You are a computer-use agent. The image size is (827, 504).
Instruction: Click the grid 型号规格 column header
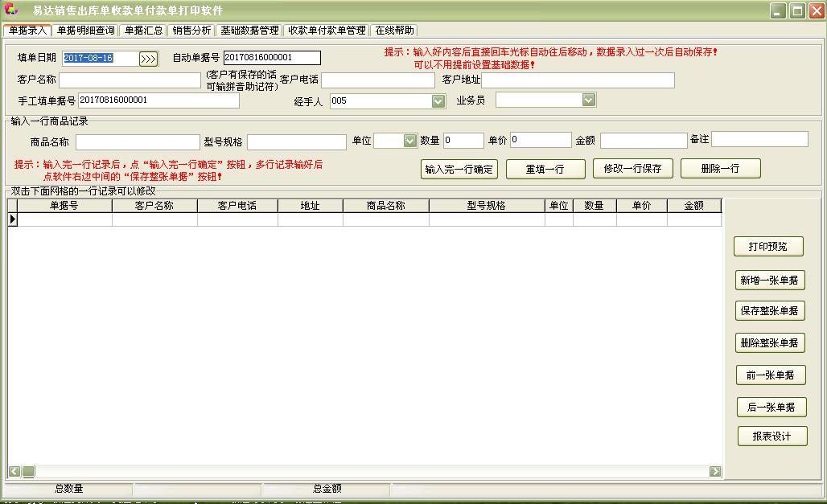(x=487, y=206)
